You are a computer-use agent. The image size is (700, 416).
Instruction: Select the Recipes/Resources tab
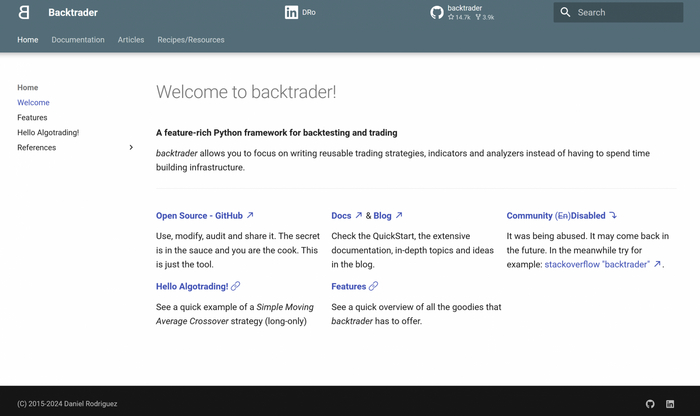pyautogui.click(x=191, y=40)
